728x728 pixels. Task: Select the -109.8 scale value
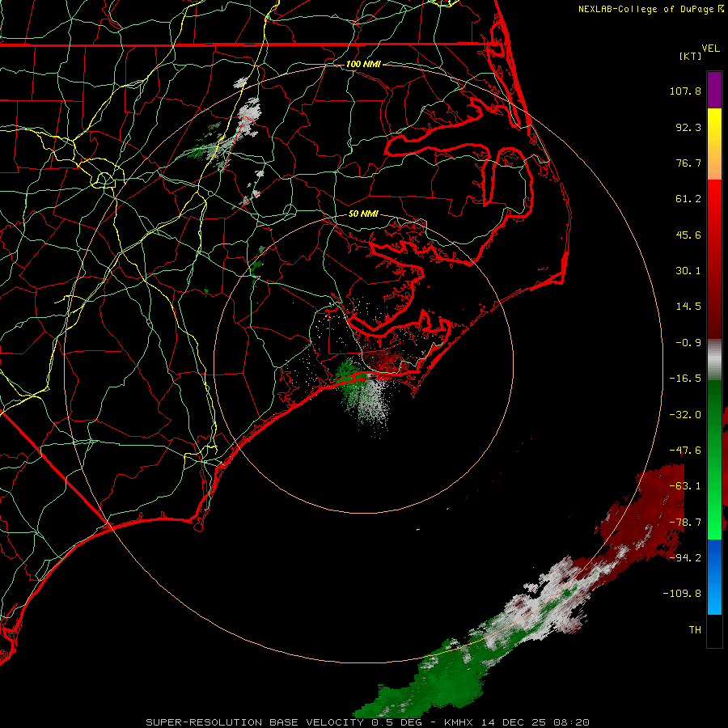pyautogui.click(x=683, y=594)
